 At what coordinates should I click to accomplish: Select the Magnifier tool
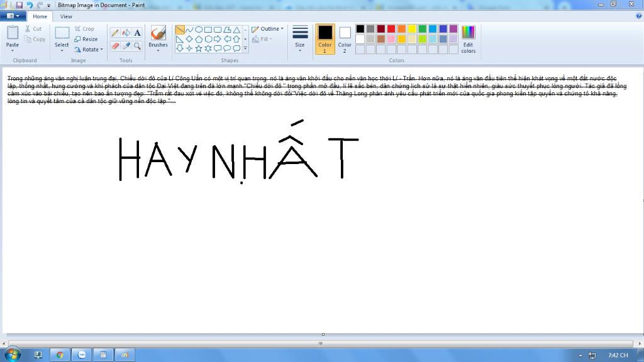point(137,46)
